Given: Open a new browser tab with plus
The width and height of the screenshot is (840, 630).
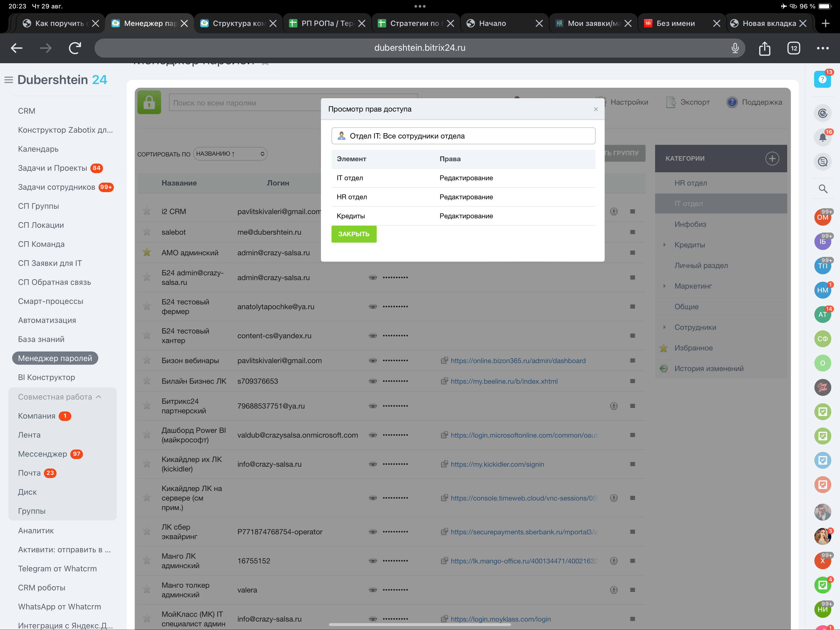Looking at the screenshot, I should (825, 23).
